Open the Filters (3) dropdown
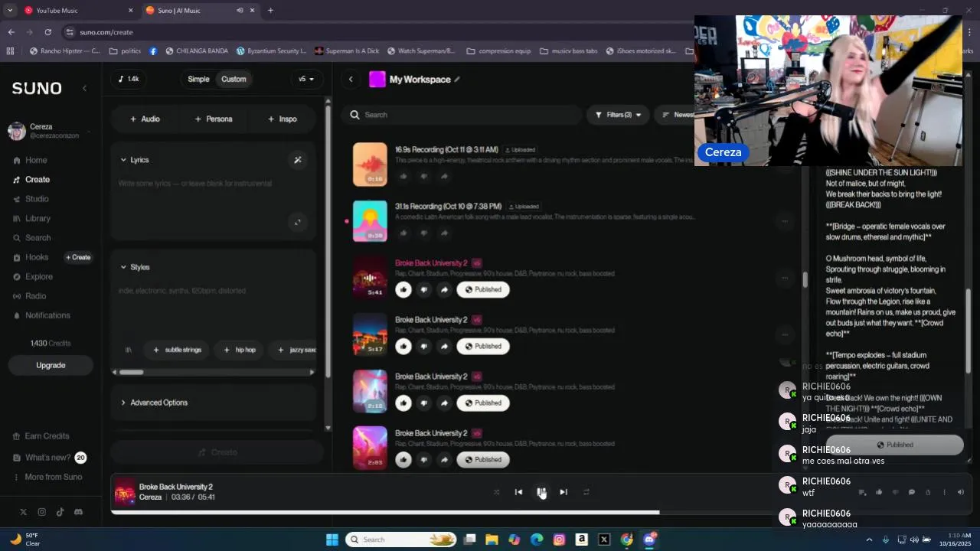980x551 pixels. (619, 115)
